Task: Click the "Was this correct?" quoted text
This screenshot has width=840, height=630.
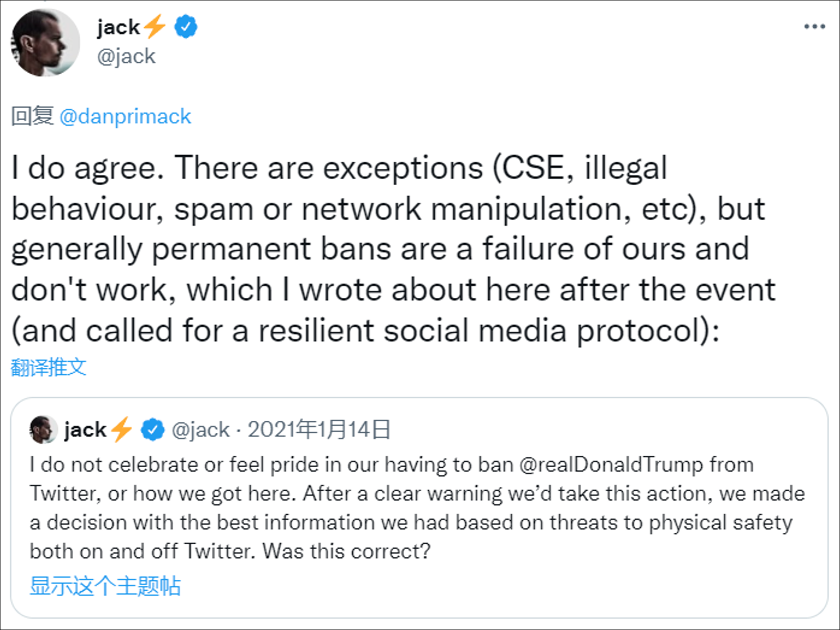Action: tap(346, 551)
